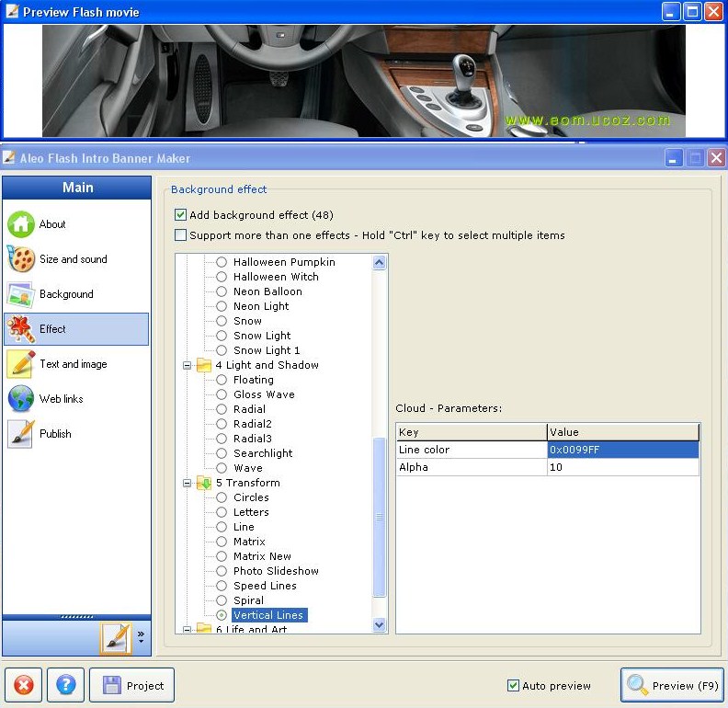Click effect list scrollbar thumb
Screen dimensions: 728x708
(x=380, y=517)
